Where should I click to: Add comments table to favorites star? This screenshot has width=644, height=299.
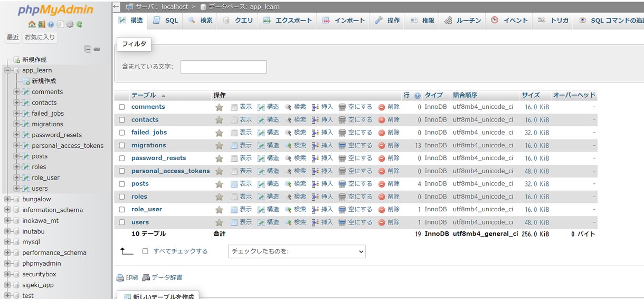pyautogui.click(x=219, y=107)
